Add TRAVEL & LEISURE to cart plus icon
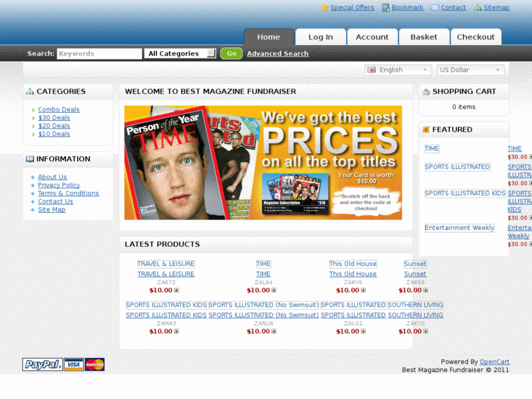 tap(176, 291)
